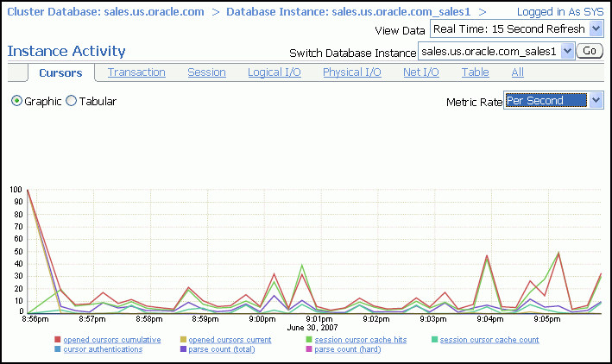Switch to the Session tab
This screenshot has width=612, height=364.
click(x=206, y=72)
